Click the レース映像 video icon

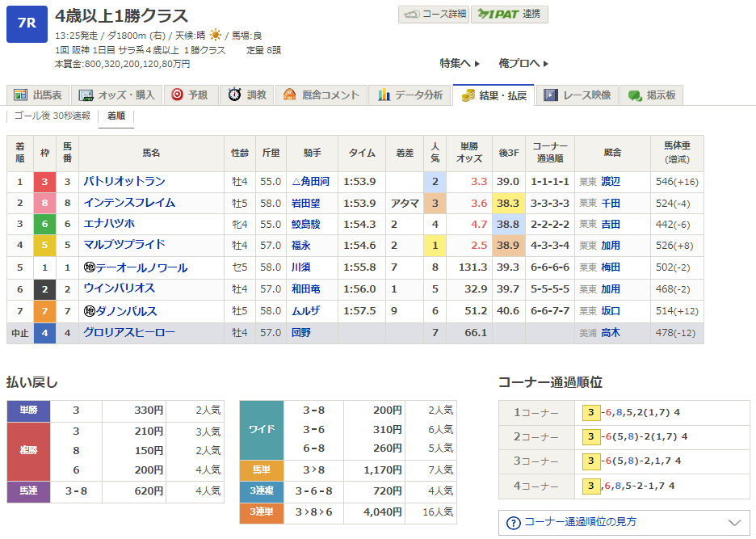coord(551,95)
